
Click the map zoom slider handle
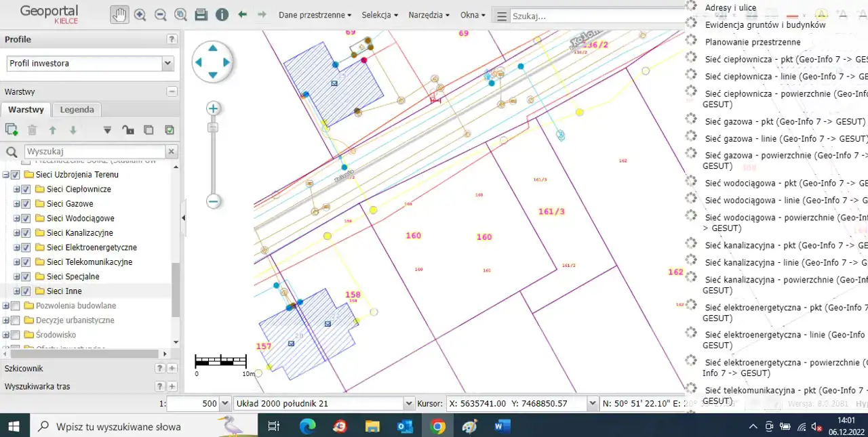pos(213,127)
